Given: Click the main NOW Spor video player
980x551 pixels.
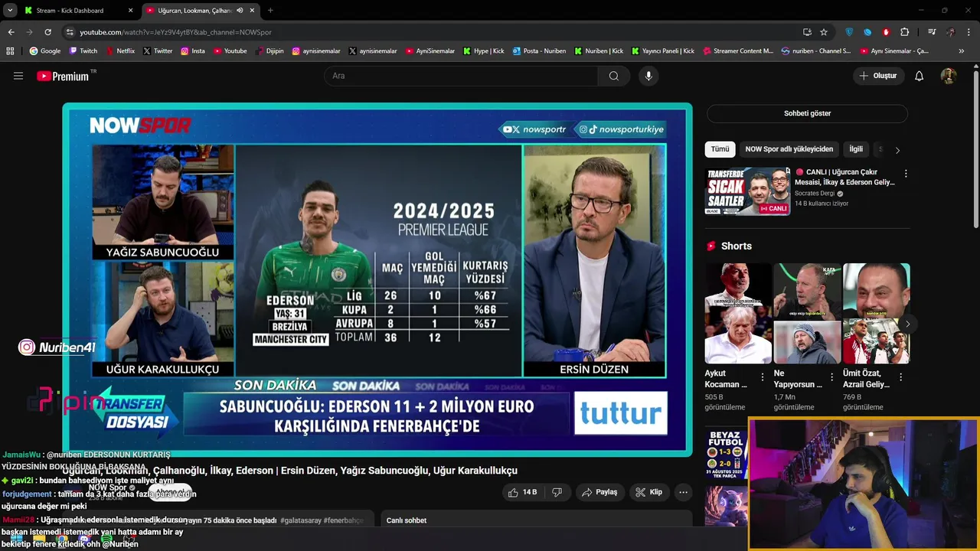Looking at the screenshot, I should tap(377, 280).
